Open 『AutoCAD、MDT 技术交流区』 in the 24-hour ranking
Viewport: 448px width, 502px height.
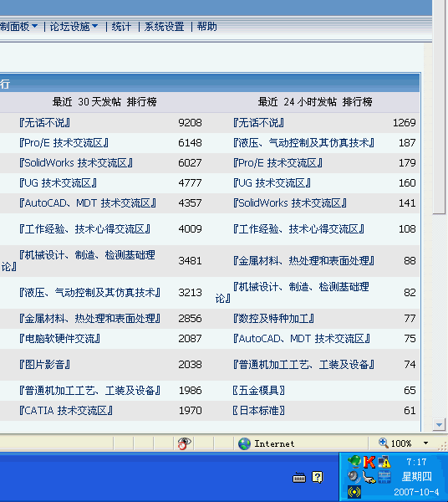click(302, 339)
